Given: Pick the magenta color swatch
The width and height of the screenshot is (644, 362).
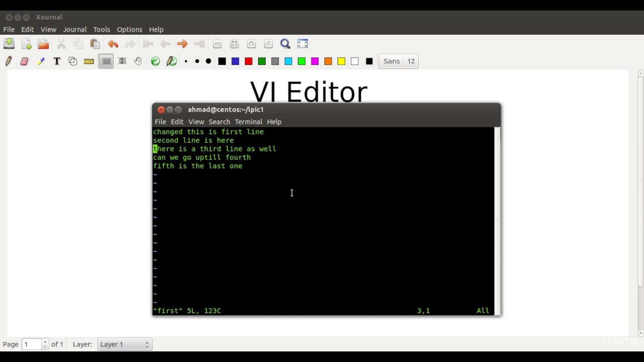Looking at the screenshot, I should pos(315,61).
